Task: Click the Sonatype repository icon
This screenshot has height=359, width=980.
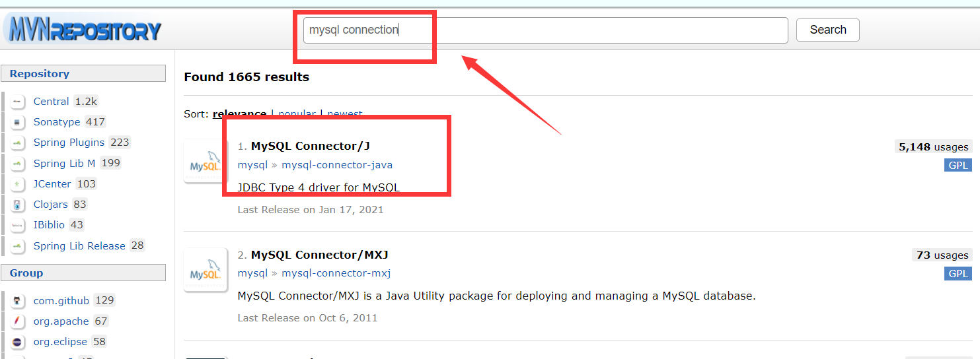Action: 17,122
